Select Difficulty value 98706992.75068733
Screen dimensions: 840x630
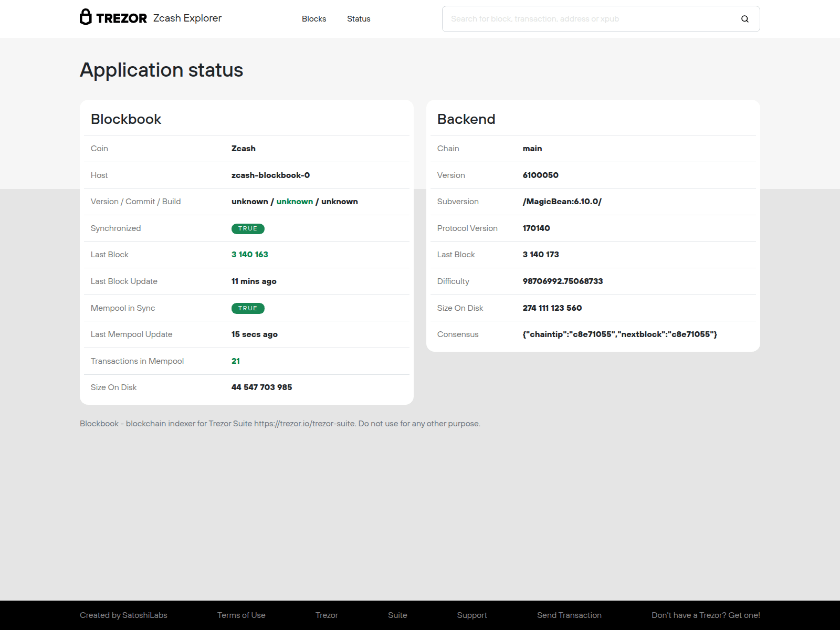563,281
